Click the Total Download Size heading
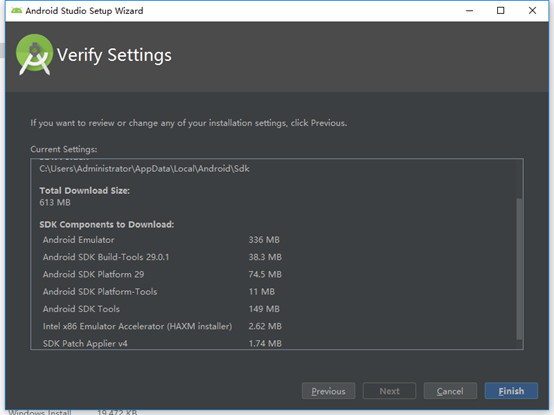 click(84, 191)
